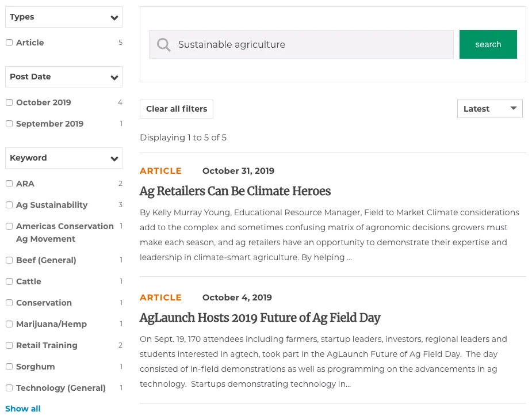
Task: Enable the Beef (General) keyword filter
Action: (x=9, y=260)
